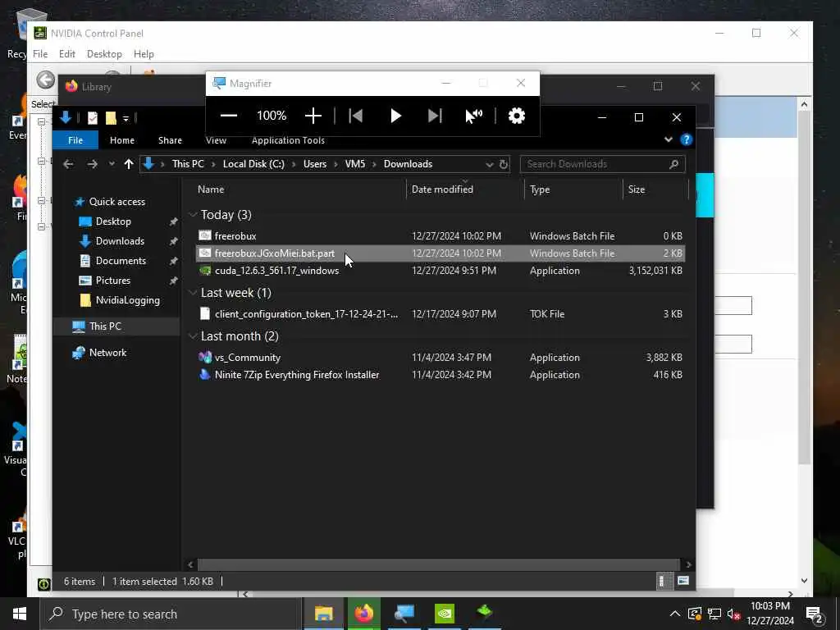Open Quick access in navigation pane
Image resolution: width=840 pixels, height=630 pixels.
tap(116, 202)
